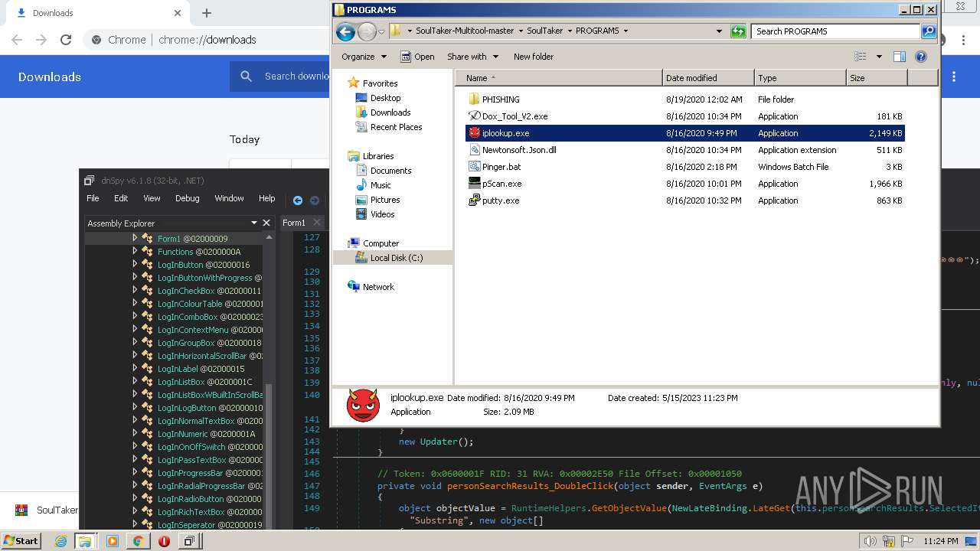This screenshot has height=551, width=980.
Task: Click the Search PROGRAMS input field
Action: (836, 31)
